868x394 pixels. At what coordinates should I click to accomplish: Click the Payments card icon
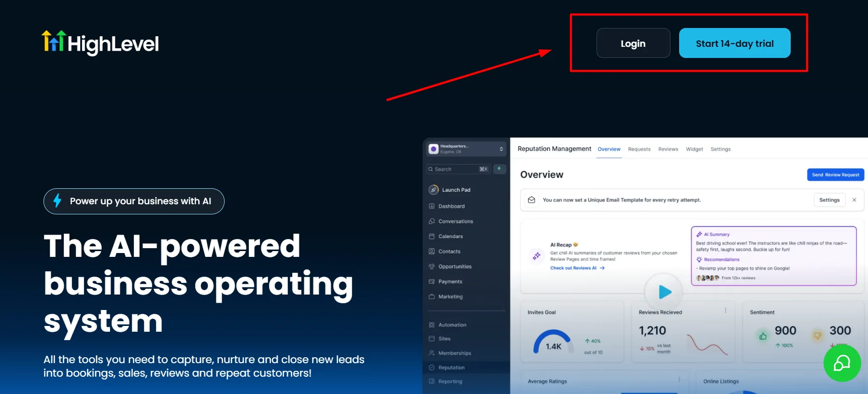[x=432, y=281]
